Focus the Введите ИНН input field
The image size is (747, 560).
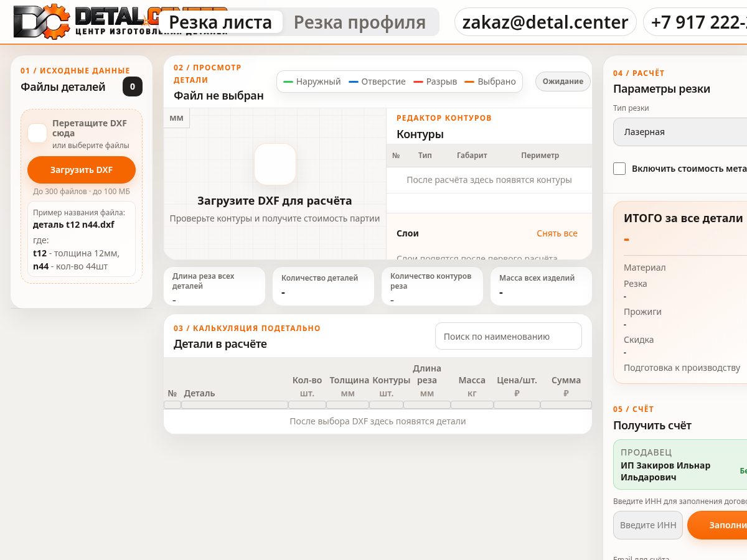pyautogui.click(x=648, y=525)
